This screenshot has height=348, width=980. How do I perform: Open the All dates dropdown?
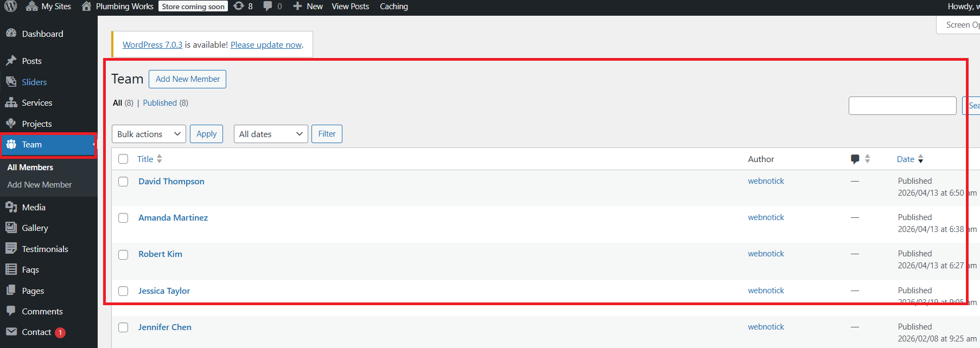[x=271, y=134]
